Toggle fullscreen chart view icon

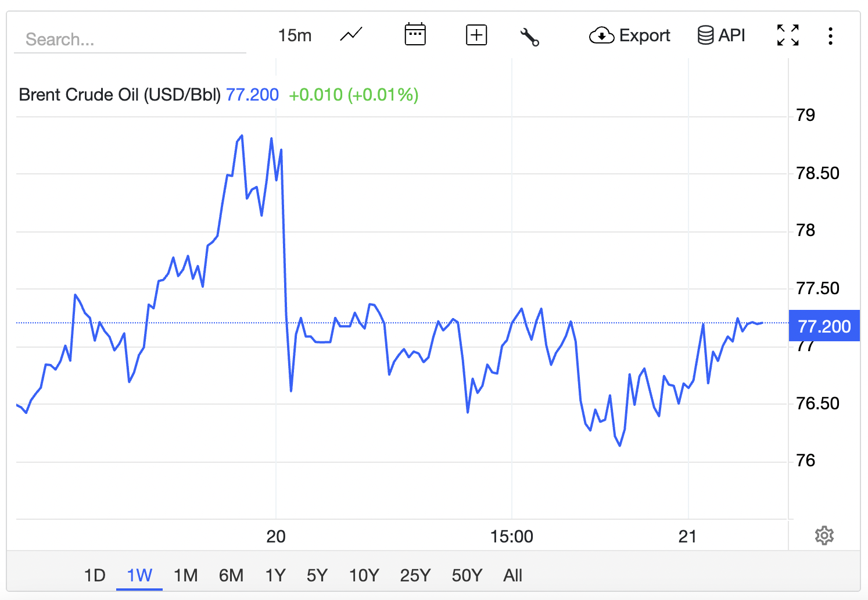click(x=788, y=35)
